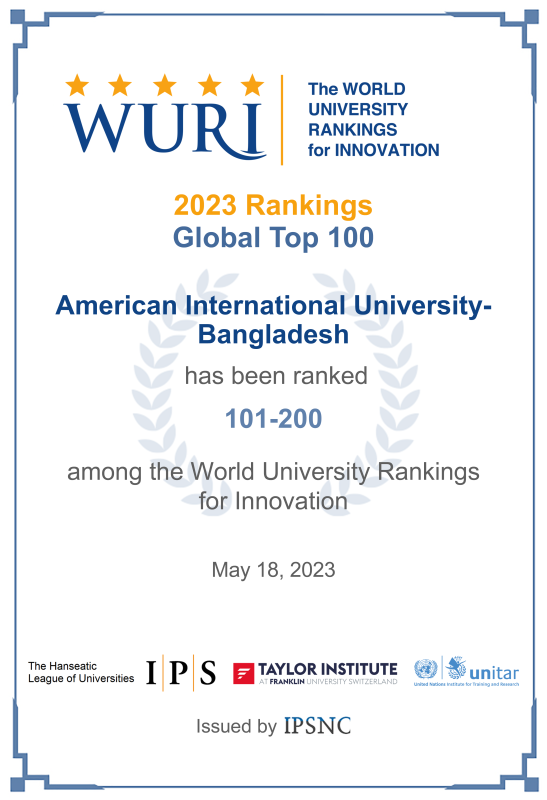Click the WURI logo wordmark
Viewport: 547px width, 800px height.
(165, 130)
